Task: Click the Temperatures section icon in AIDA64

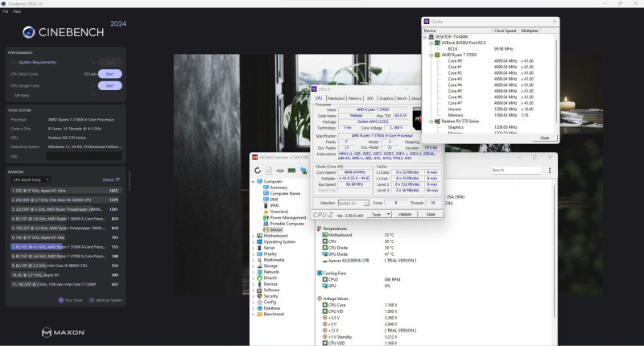Action: 319,229
